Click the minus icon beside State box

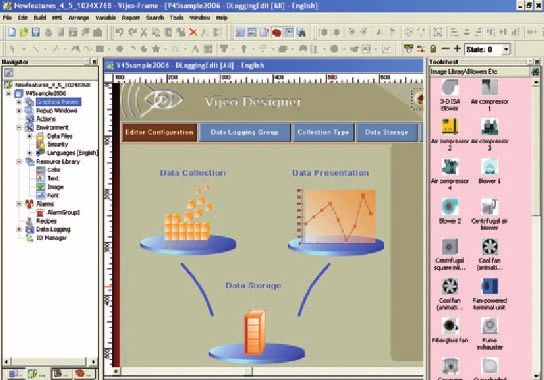[x=446, y=49]
